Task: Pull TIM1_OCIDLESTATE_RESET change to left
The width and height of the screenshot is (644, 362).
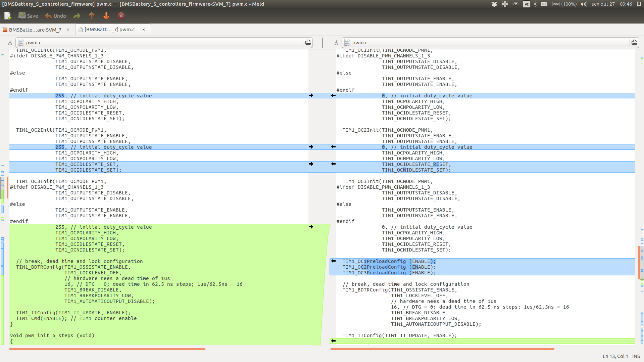Action: click(333, 164)
